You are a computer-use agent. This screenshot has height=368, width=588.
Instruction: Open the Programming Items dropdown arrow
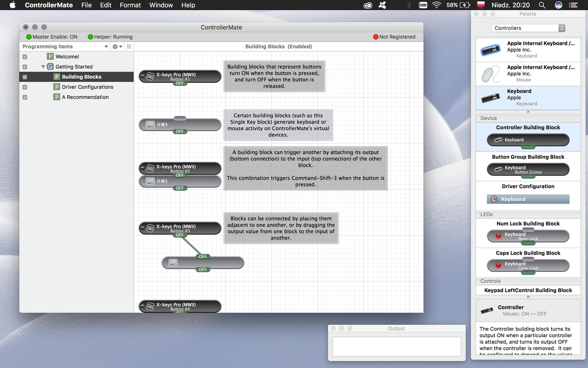106,47
